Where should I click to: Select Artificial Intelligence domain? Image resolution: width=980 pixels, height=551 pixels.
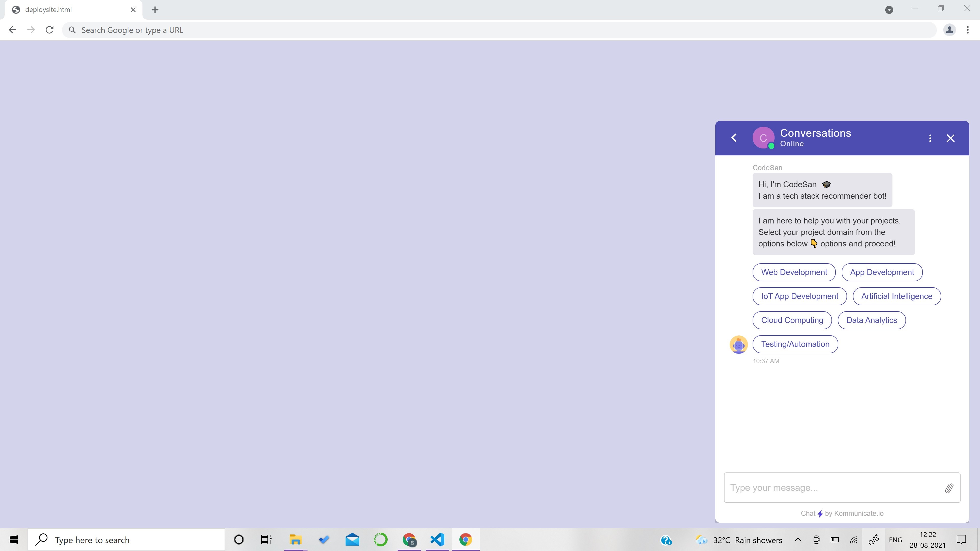896,296
